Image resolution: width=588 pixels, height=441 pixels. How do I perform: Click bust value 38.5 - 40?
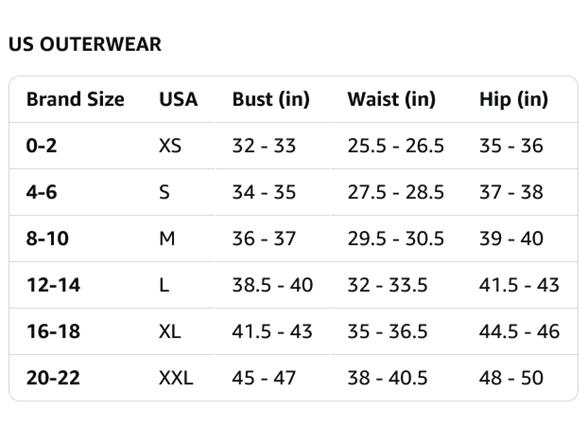click(x=272, y=285)
